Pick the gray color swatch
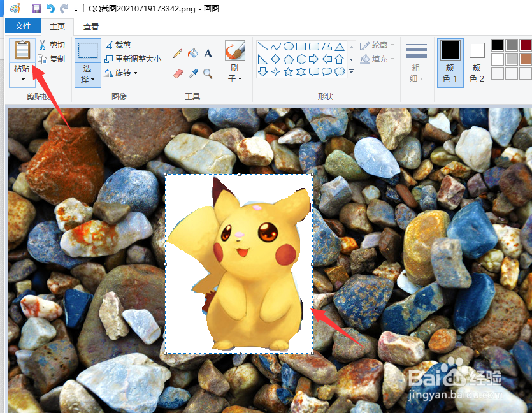Viewport: 532px width, 413px height. tap(512, 45)
